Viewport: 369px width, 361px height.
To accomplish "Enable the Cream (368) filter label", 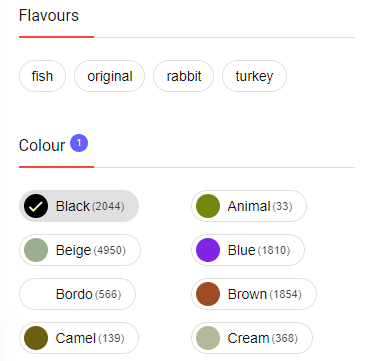I will pyautogui.click(x=263, y=338).
